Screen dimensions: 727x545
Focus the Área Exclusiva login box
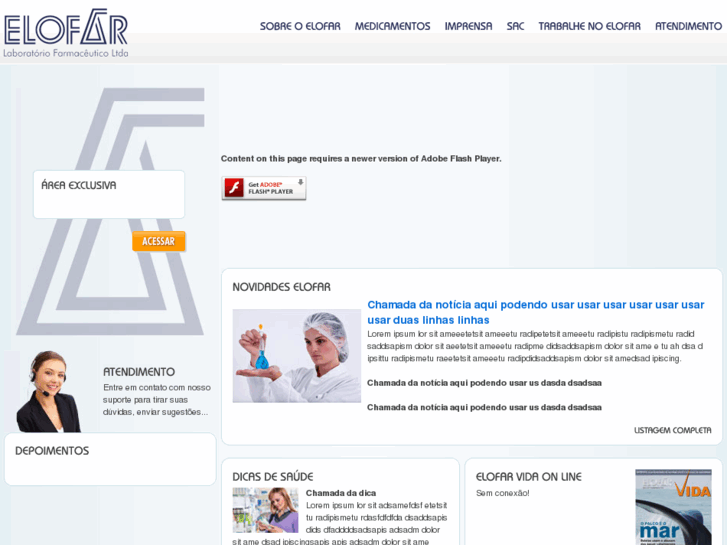pyautogui.click(x=109, y=194)
